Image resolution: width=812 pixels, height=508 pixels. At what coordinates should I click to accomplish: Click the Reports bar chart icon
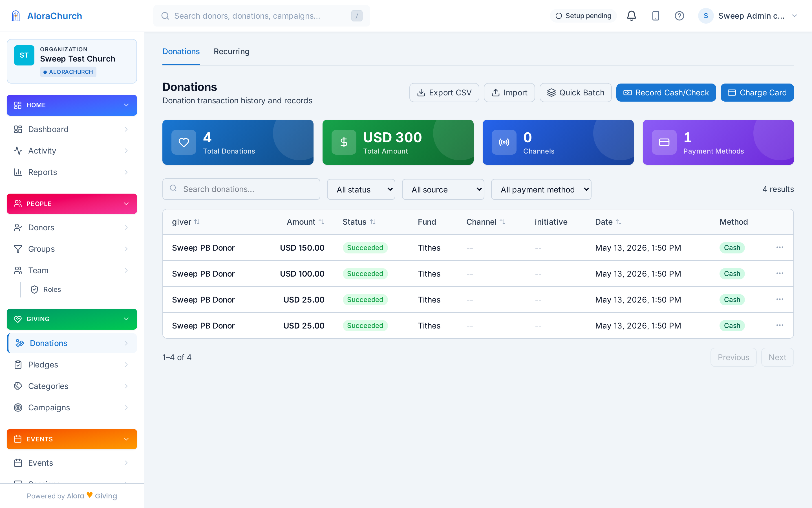18,172
